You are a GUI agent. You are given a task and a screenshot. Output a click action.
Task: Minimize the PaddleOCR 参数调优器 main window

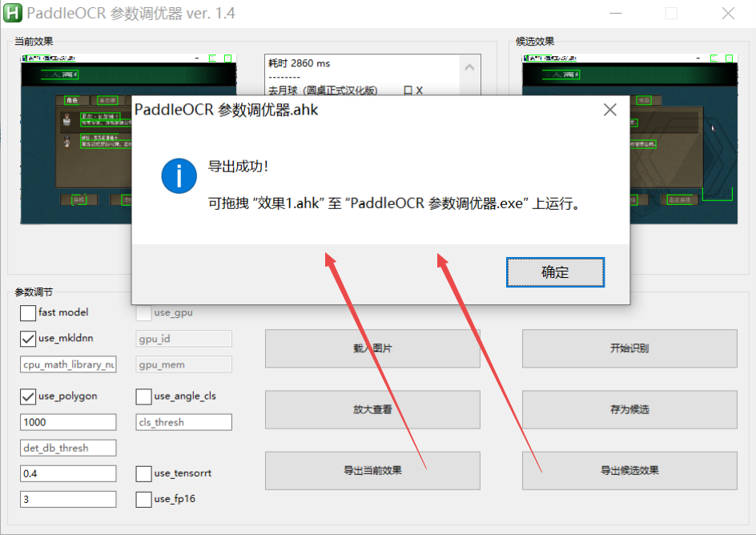pyautogui.click(x=616, y=13)
